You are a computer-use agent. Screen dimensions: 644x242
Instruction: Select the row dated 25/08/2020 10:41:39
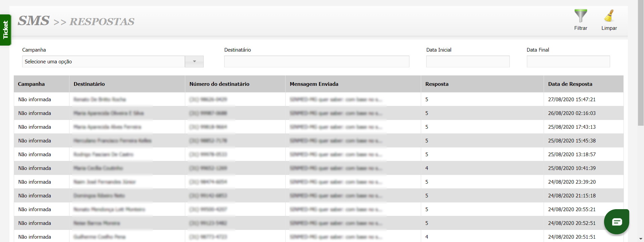point(572,168)
